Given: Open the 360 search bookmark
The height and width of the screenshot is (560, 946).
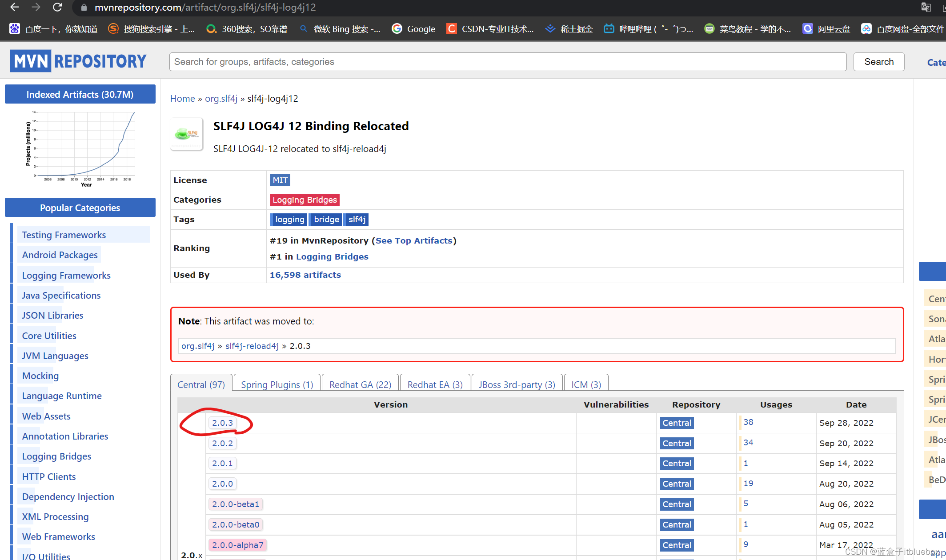Looking at the screenshot, I should (247, 29).
